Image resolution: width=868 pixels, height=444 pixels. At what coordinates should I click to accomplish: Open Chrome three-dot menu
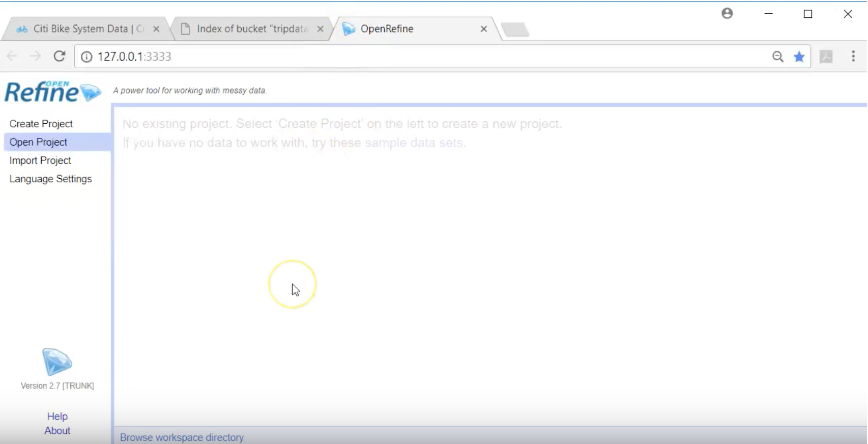point(853,57)
